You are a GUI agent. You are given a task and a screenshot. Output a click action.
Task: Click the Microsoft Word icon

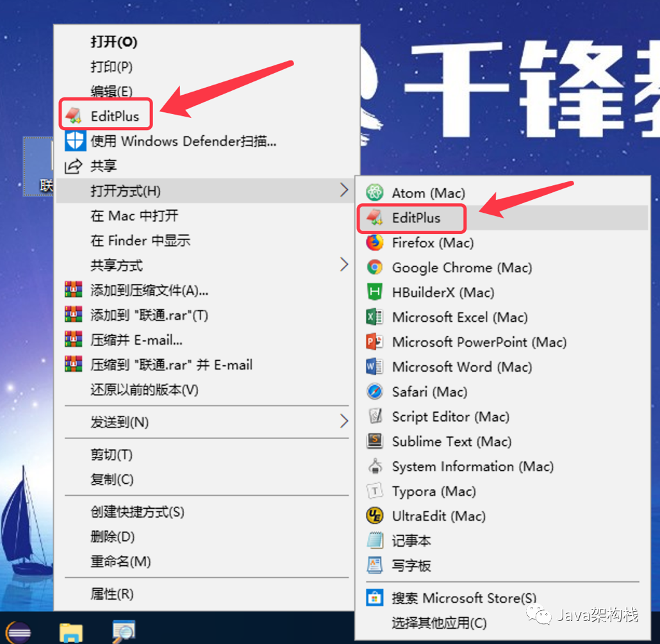click(x=374, y=366)
